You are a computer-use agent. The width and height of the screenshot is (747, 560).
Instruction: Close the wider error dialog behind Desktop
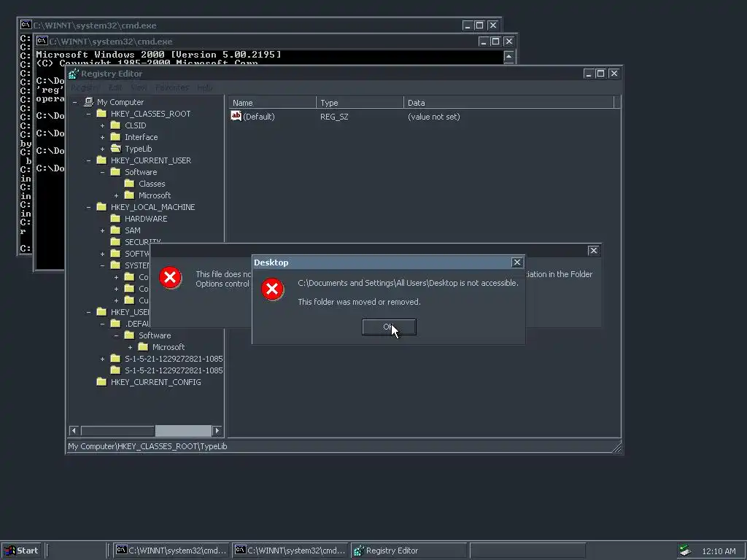[x=593, y=251]
